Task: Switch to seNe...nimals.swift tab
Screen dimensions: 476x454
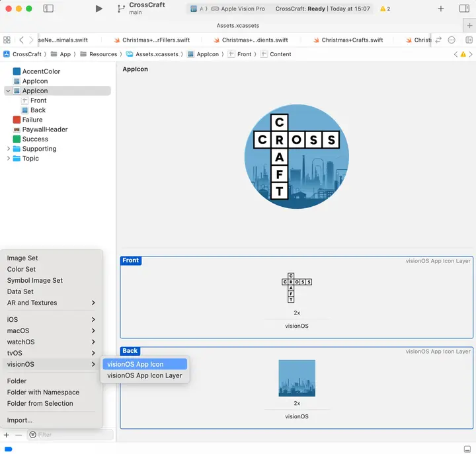Action: click(63, 40)
